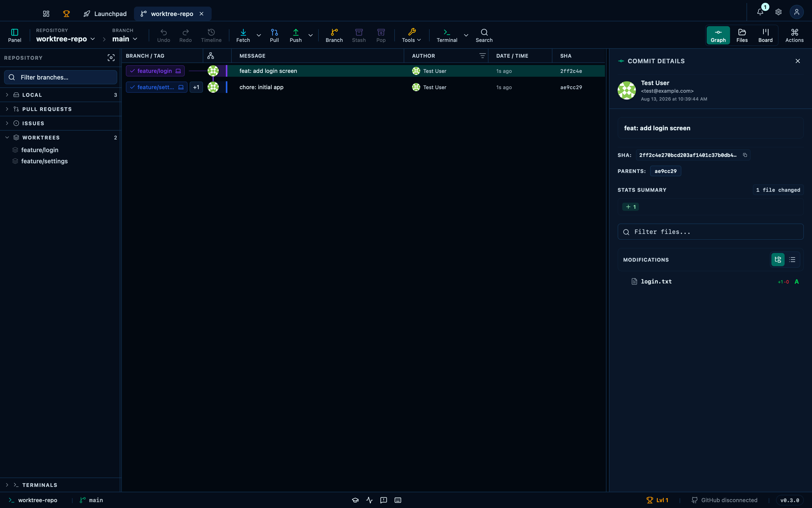Switch to the Launchpad tab
This screenshot has height=508, width=812.
[105, 14]
